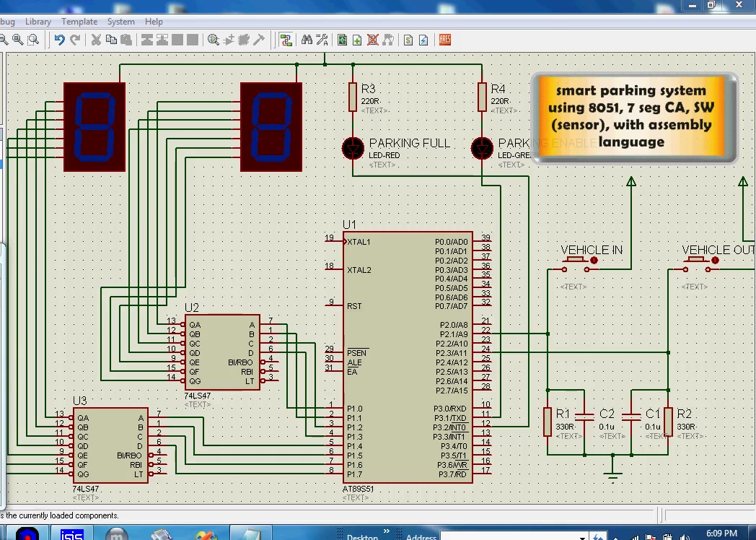This screenshot has height=540, width=756.
Task: Click Exit to Parent Sheet icon
Action: (388, 40)
